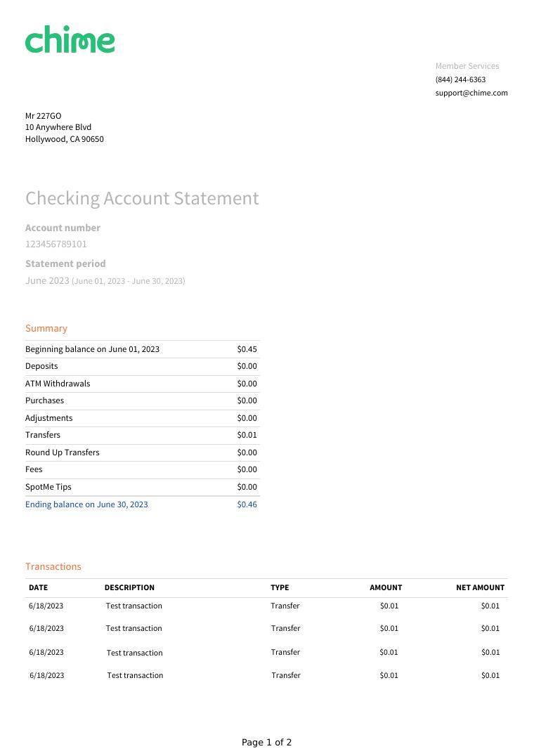This screenshot has width=534, height=756.
Task: Click the AMOUNT column header
Action: tap(386, 587)
